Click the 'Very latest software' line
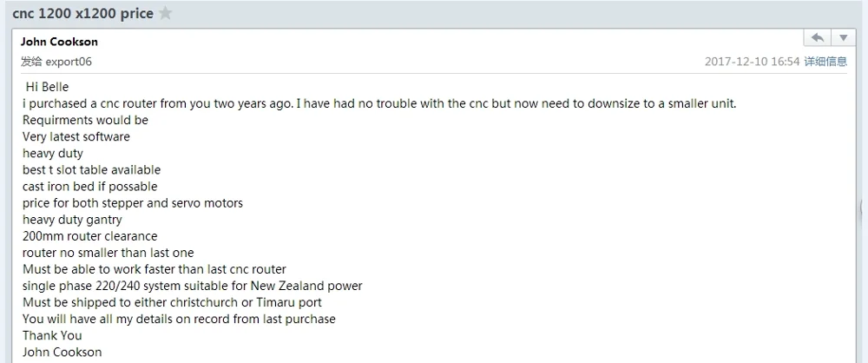868x363 pixels. pos(76,136)
